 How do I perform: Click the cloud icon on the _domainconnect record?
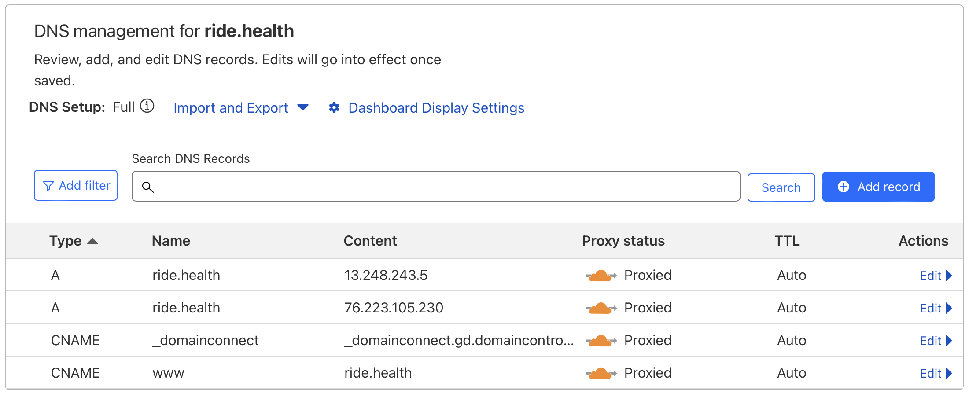pos(601,340)
